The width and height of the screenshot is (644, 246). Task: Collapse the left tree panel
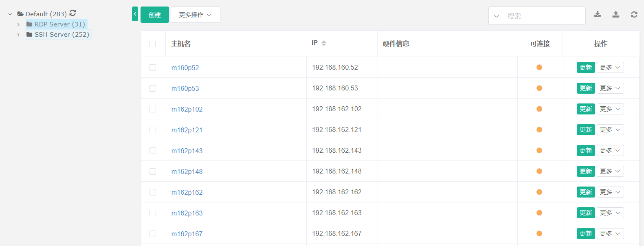tap(135, 14)
